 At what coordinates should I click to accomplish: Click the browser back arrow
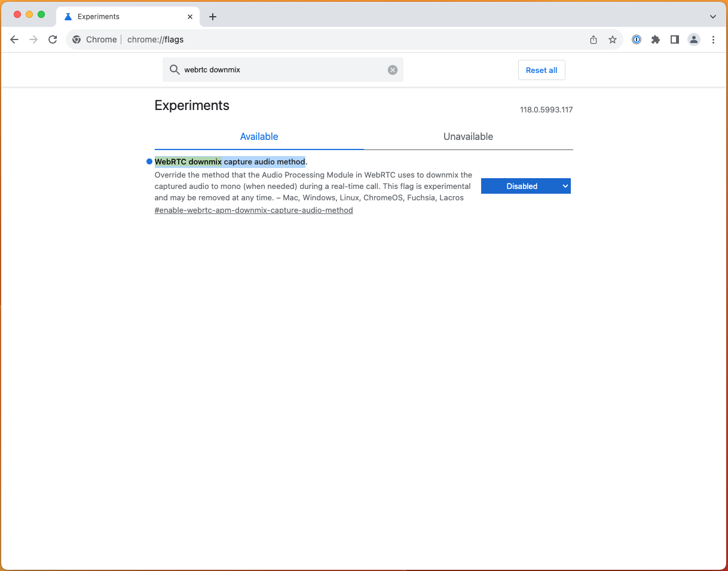[x=14, y=39]
